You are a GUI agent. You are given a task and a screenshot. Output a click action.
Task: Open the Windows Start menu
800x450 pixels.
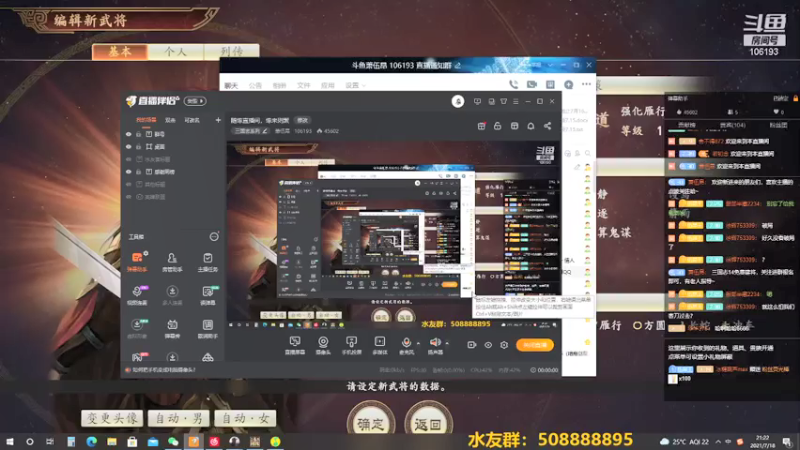(x=10, y=441)
